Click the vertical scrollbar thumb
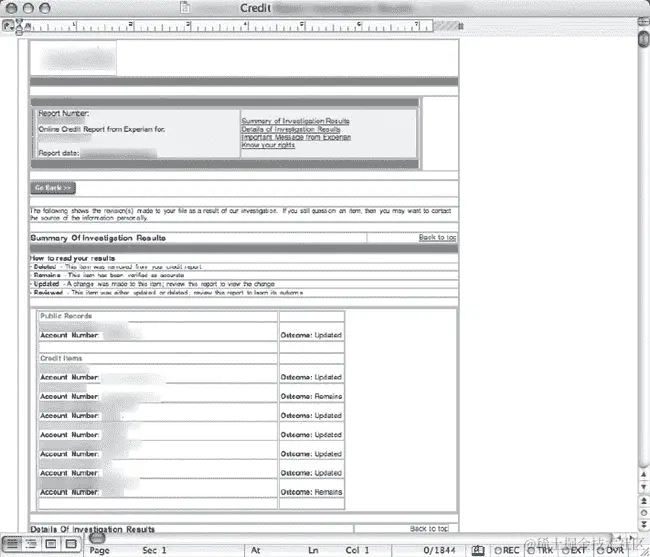 point(643,39)
